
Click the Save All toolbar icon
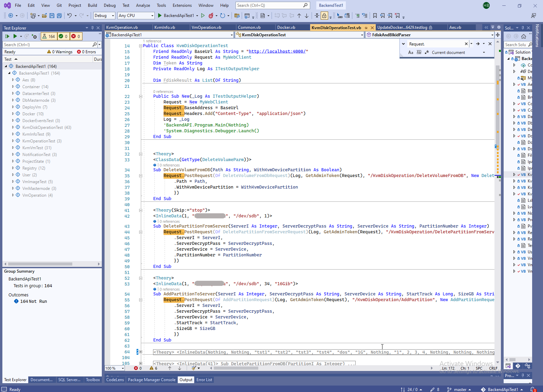click(x=59, y=16)
